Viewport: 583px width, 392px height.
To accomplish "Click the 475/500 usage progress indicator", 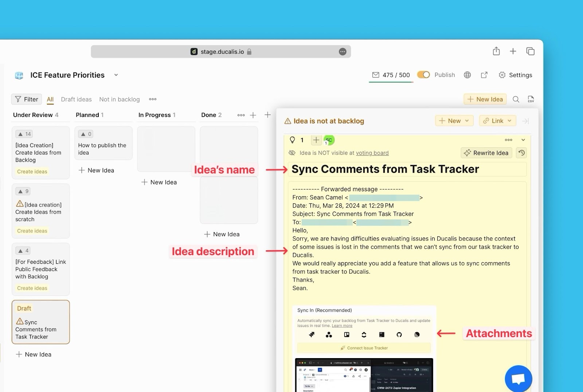I will [391, 75].
